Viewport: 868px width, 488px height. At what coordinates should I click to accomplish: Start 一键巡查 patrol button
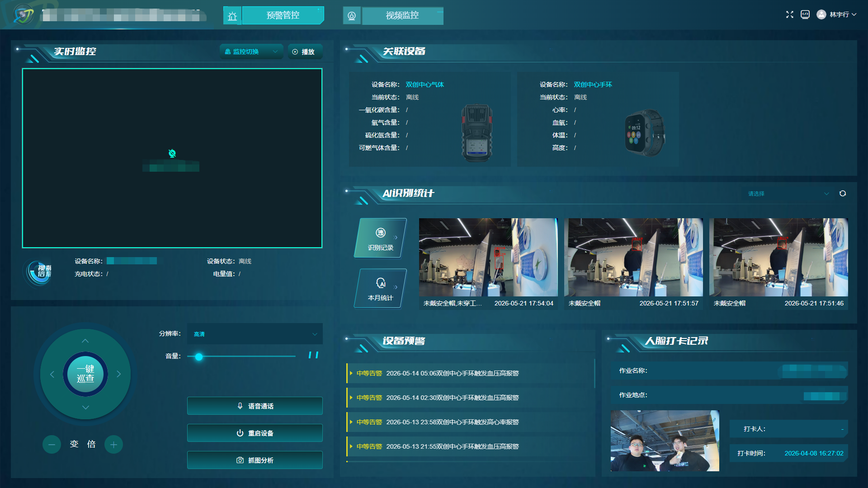click(85, 374)
